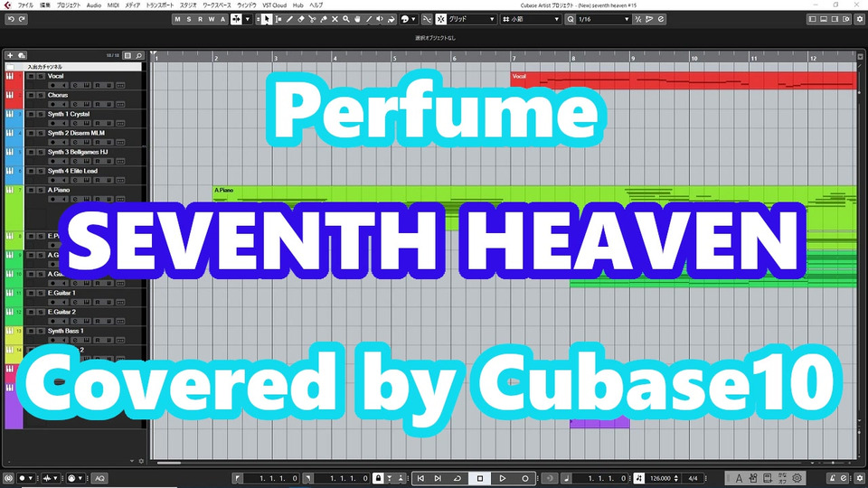
Task: Select the Zoom magnifier tool
Action: pos(346,19)
